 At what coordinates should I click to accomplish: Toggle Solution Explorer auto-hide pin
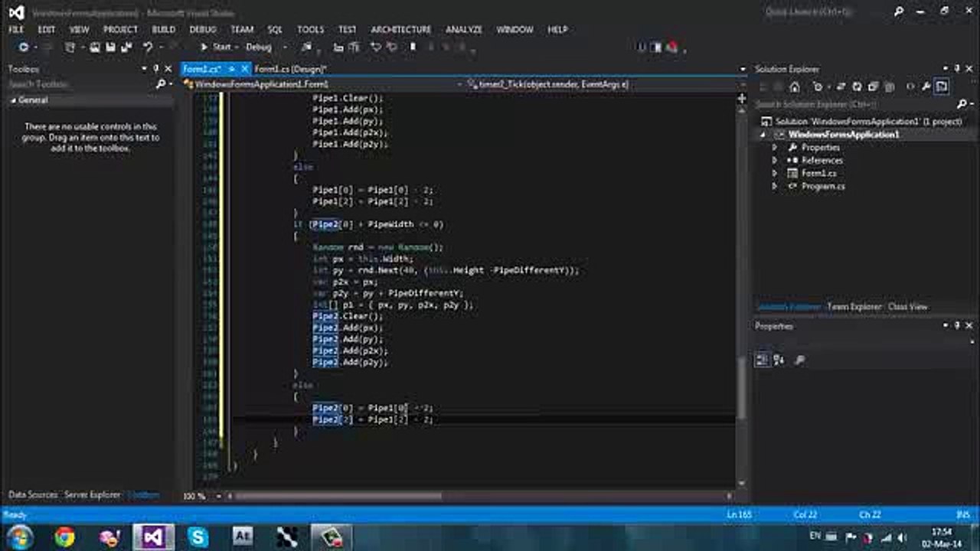click(957, 69)
